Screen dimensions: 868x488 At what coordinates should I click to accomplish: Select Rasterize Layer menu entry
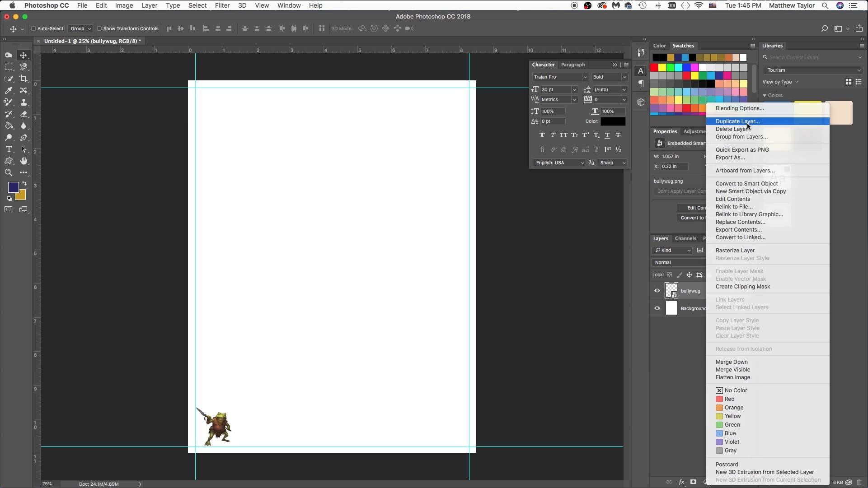pos(735,251)
